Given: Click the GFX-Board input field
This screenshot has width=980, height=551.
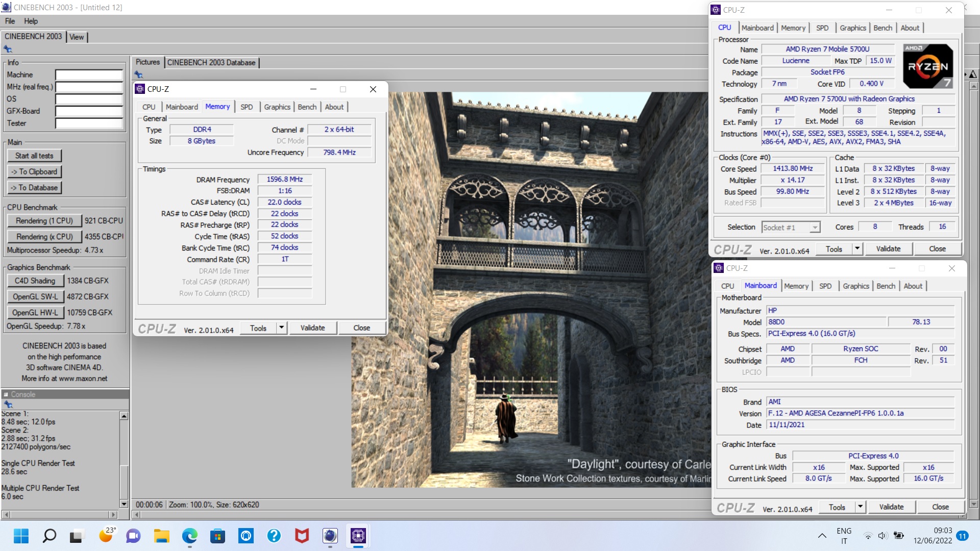Looking at the screenshot, I should (89, 111).
